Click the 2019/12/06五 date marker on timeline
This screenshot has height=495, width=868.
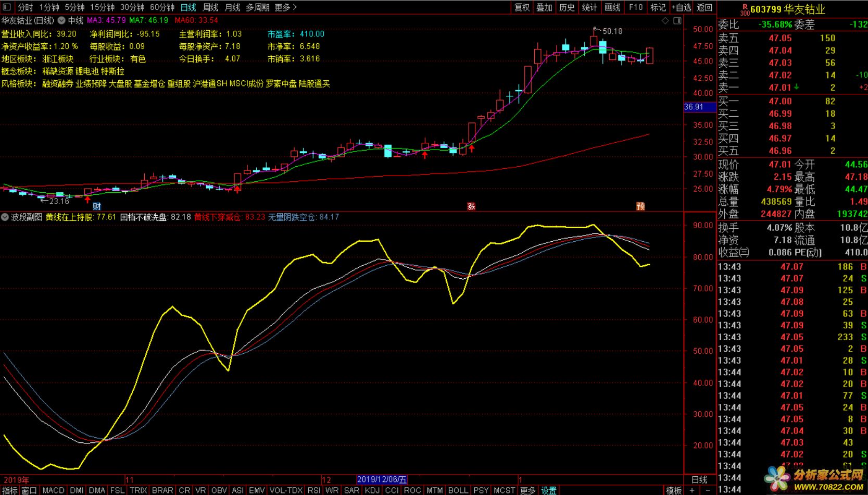382,480
